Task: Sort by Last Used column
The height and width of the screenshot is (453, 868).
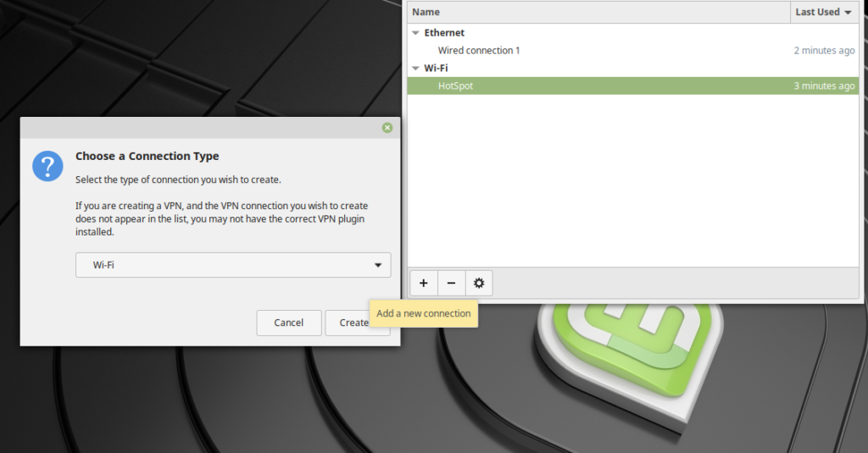Action: click(823, 12)
